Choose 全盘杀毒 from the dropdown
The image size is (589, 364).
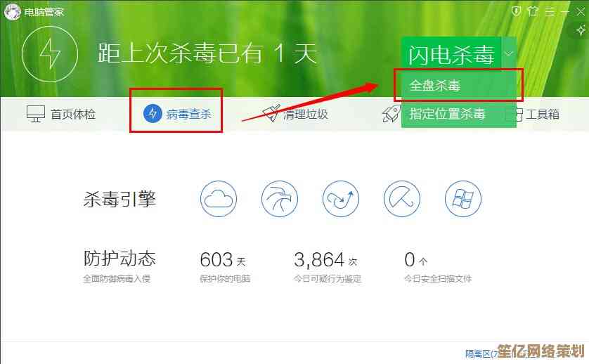435,86
